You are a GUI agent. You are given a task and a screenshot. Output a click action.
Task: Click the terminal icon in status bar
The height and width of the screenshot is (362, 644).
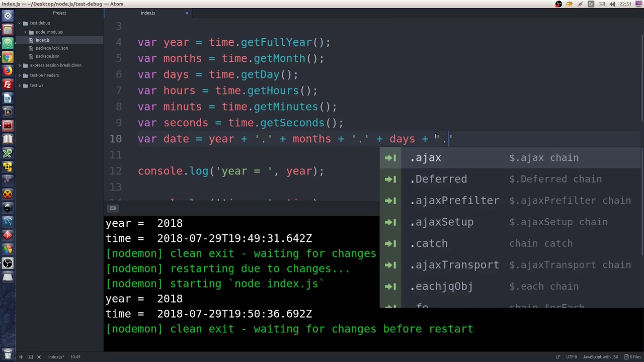[x=30, y=357]
